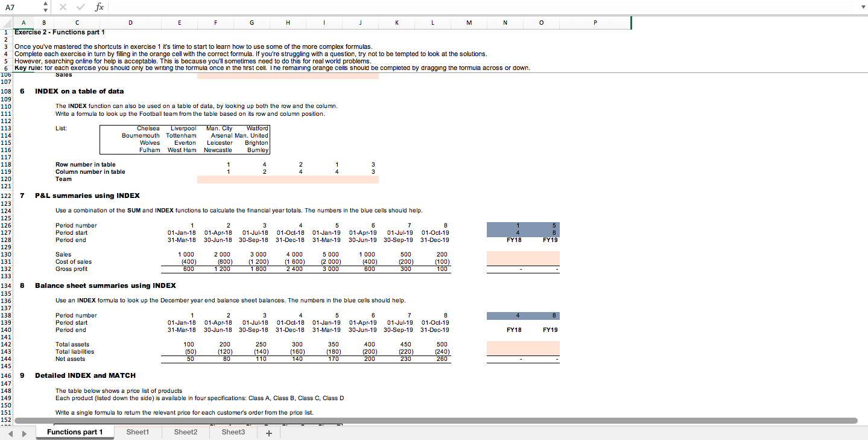Image resolution: width=868 pixels, height=440 pixels.
Task: Select the Sheet3 tab
Action: (233, 432)
